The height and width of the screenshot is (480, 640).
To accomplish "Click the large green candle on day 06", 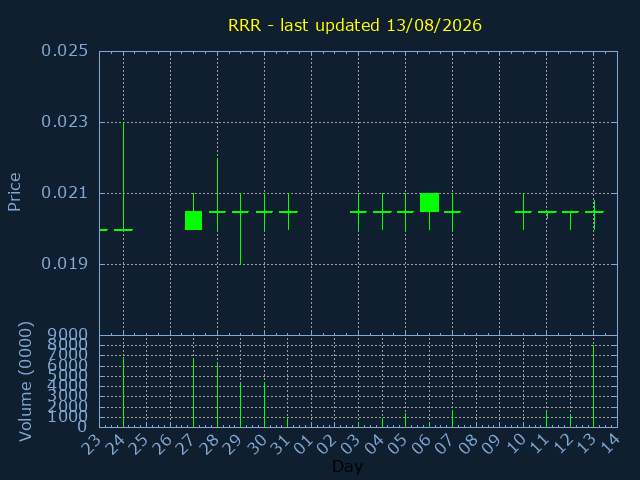I will click(x=429, y=202).
